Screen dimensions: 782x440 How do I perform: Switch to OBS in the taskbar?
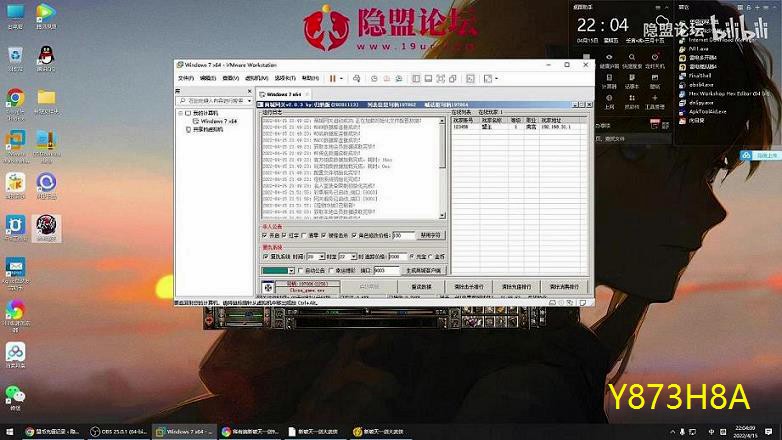point(118,432)
